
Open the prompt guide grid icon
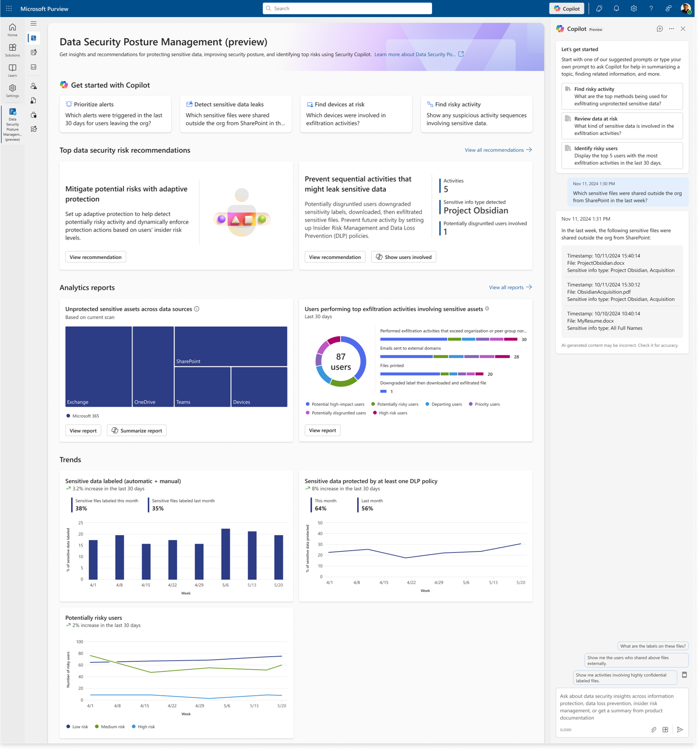[x=666, y=730]
